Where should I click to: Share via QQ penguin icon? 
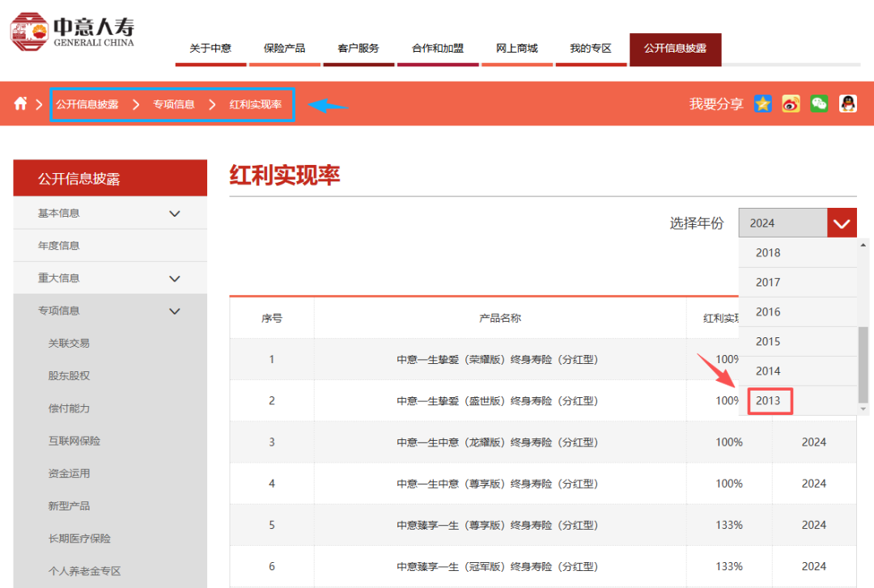pos(847,104)
